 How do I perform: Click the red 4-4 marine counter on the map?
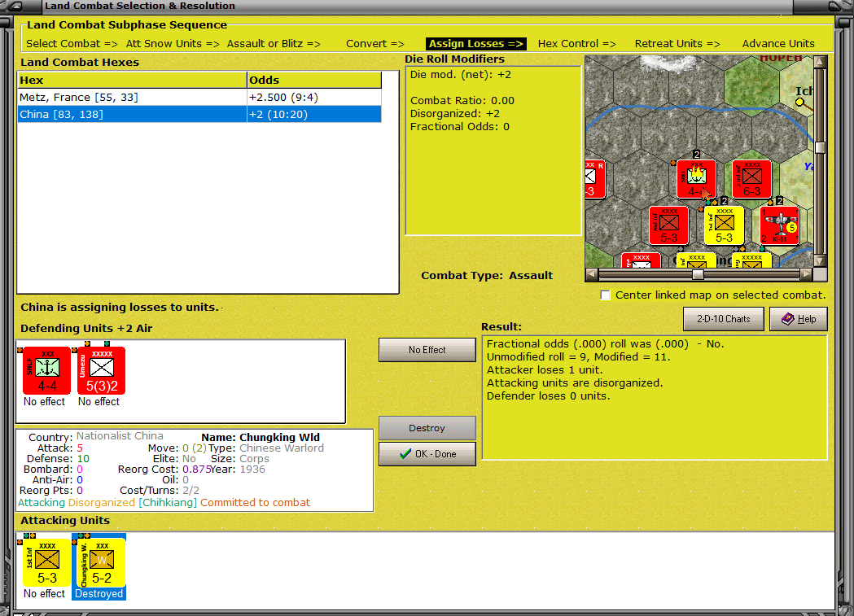(x=696, y=180)
